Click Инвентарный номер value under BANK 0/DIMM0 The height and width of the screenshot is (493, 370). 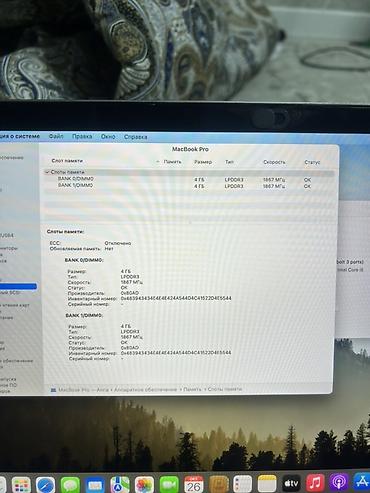[x=176, y=298]
